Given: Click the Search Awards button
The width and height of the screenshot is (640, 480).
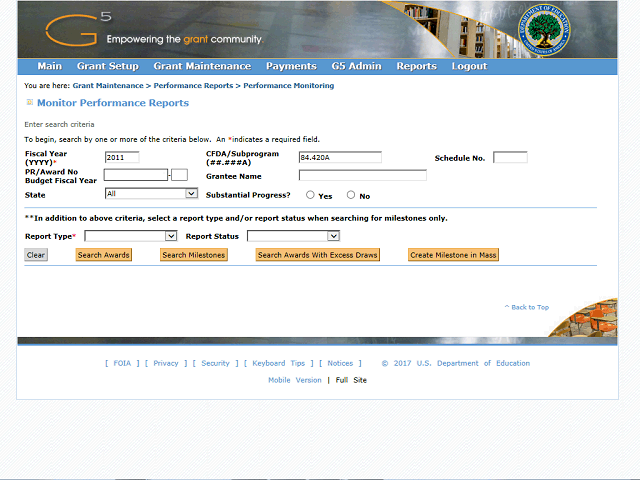Looking at the screenshot, I should [104, 255].
